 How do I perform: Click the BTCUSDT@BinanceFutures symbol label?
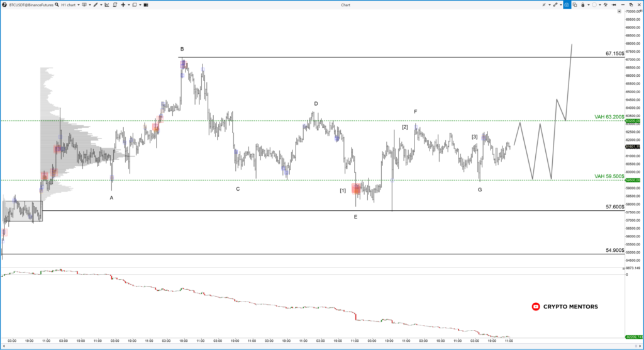30,4
